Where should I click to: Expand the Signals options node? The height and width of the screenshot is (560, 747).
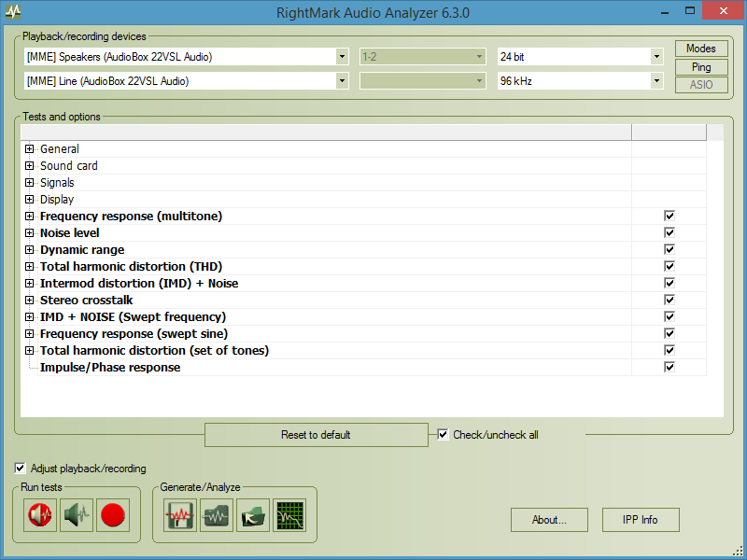click(x=30, y=182)
